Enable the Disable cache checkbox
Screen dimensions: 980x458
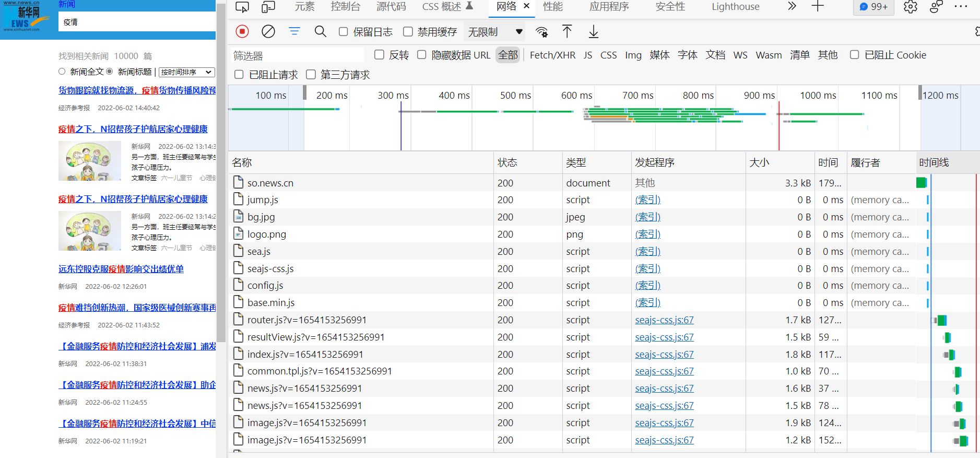408,32
